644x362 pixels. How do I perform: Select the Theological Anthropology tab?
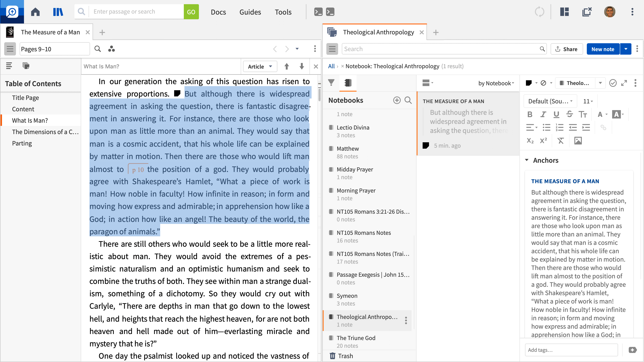pos(378,32)
